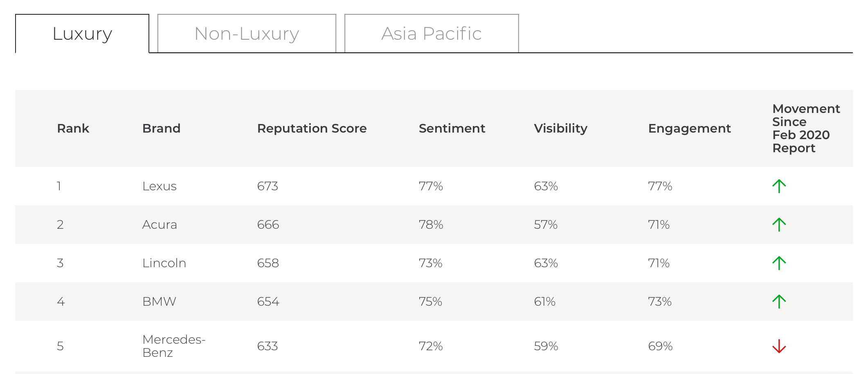868x374 pixels.
Task: Click the Engagement column header
Action: point(689,128)
